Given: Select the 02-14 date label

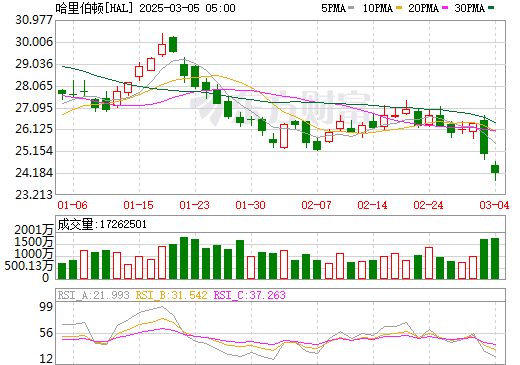Looking at the screenshot, I should point(372,205).
